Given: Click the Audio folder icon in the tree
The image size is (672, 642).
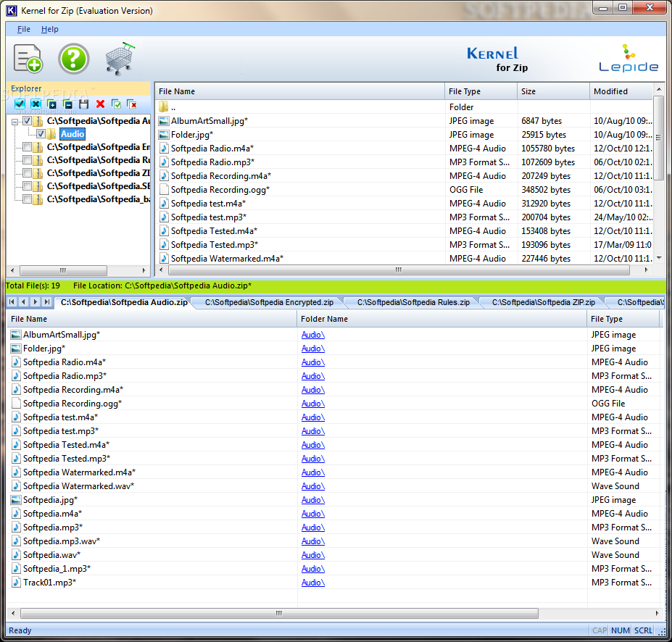Looking at the screenshot, I should 51,135.
